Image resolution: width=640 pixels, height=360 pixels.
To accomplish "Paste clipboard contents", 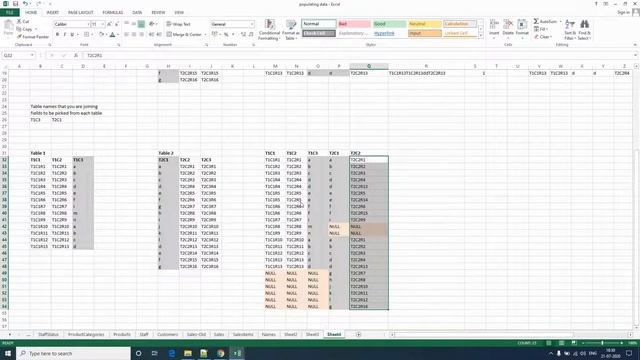I will coord(8,29).
